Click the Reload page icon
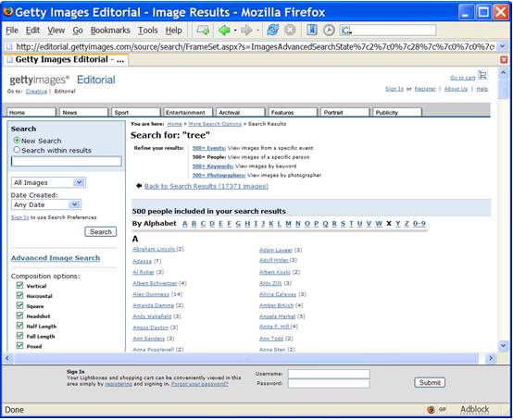This screenshot has width=513, height=420. [273, 31]
